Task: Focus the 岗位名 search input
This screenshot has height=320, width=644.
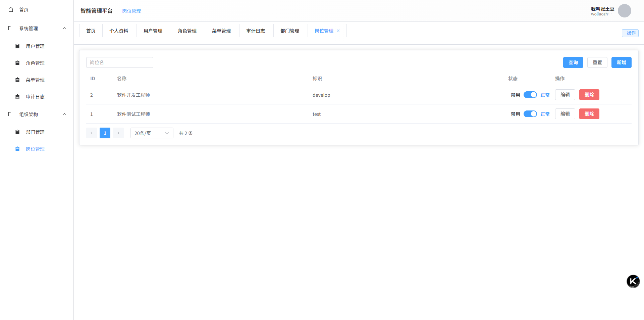Action: 120,62
